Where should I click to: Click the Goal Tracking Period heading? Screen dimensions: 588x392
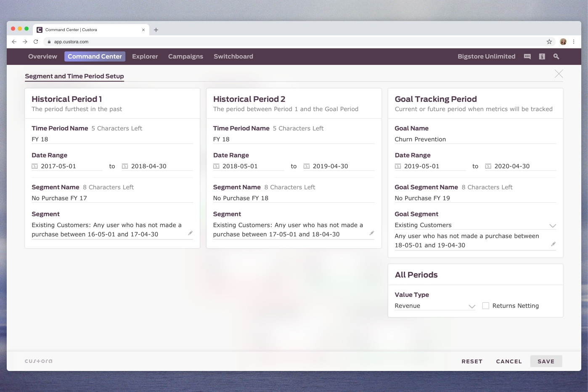click(436, 99)
